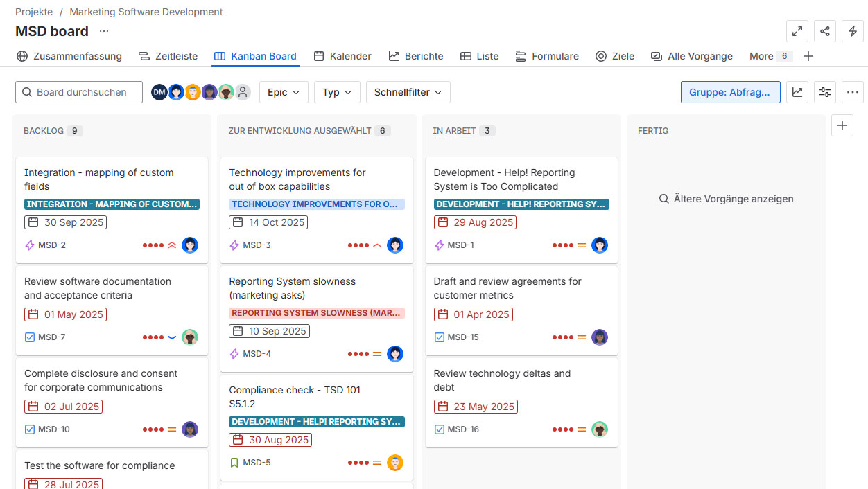Open board insights chart icon
This screenshot has width=868, height=489.
[797, 92]
